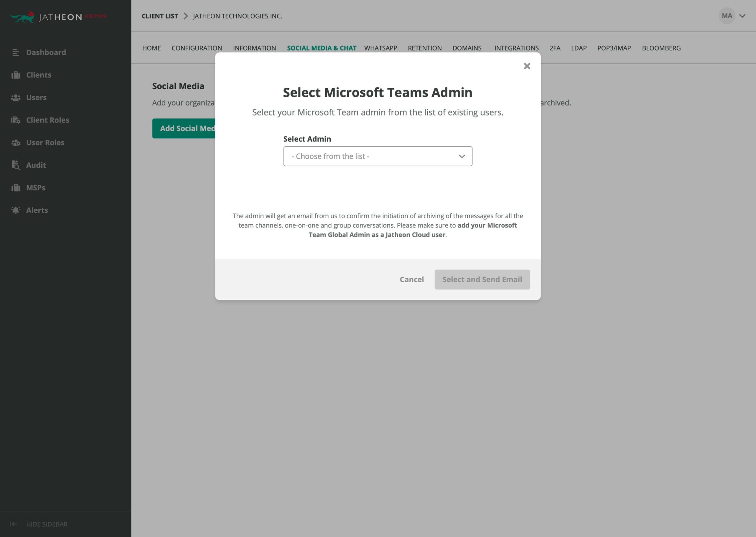Switch to the CONFIGURATION tab
This screenshot has height=537, width=756.
click(x=197, y=48)
